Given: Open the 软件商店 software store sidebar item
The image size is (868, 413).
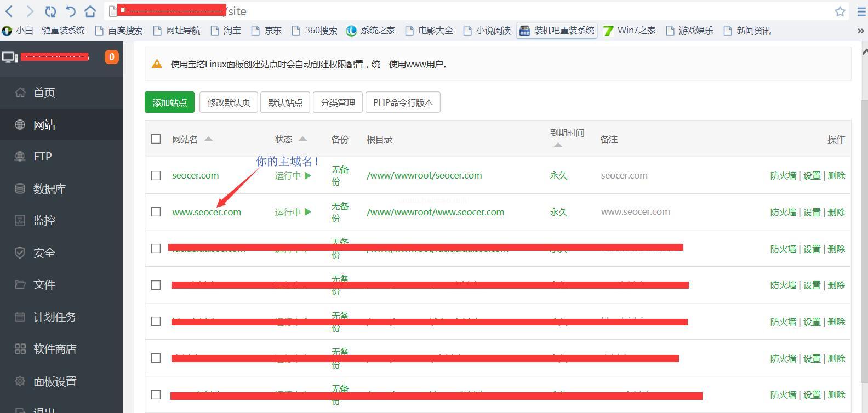Looking at the screenshot, I should coord(54,349).
